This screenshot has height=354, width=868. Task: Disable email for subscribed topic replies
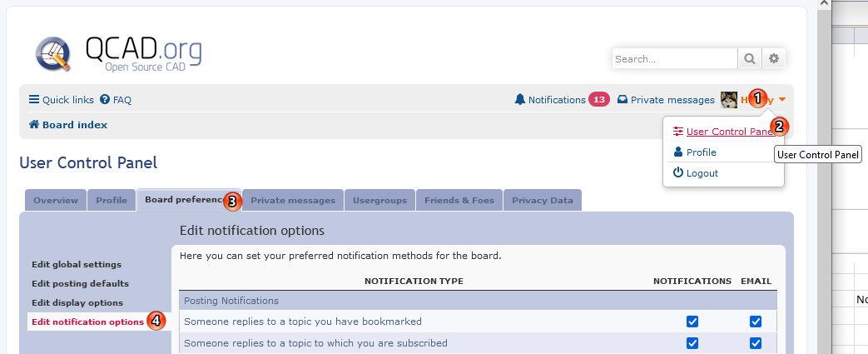point(756,343)
